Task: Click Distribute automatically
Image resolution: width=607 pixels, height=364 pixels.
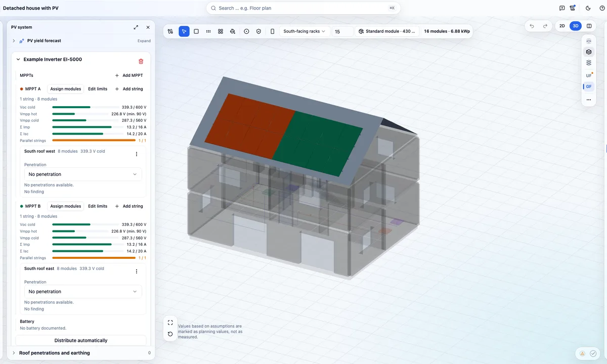Action: [81, 340]
